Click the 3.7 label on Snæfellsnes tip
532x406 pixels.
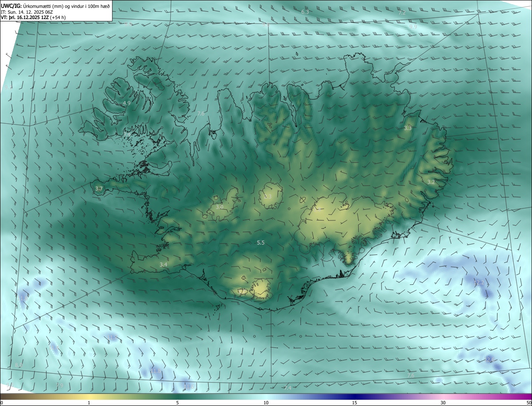pos(99,189)
